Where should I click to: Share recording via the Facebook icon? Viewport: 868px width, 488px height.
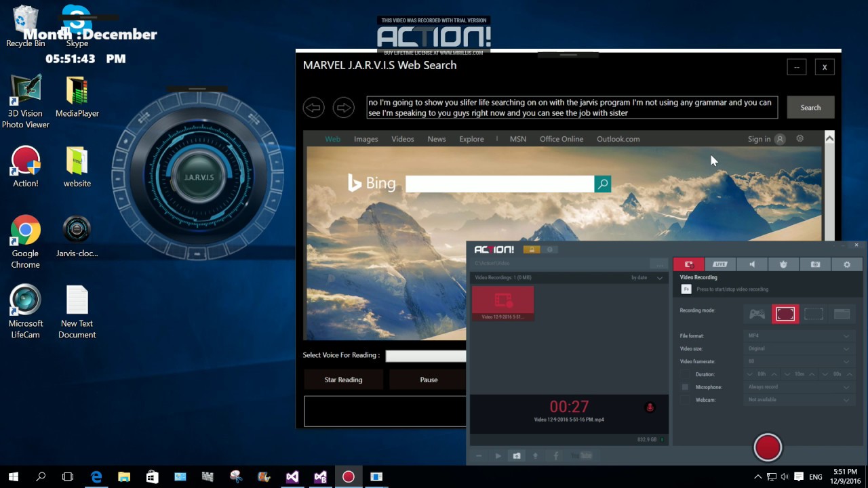(x=556, y=456)
